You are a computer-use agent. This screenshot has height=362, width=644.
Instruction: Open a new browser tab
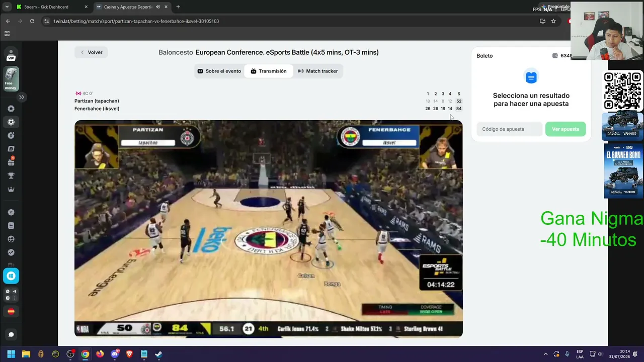tap(178, 7)
